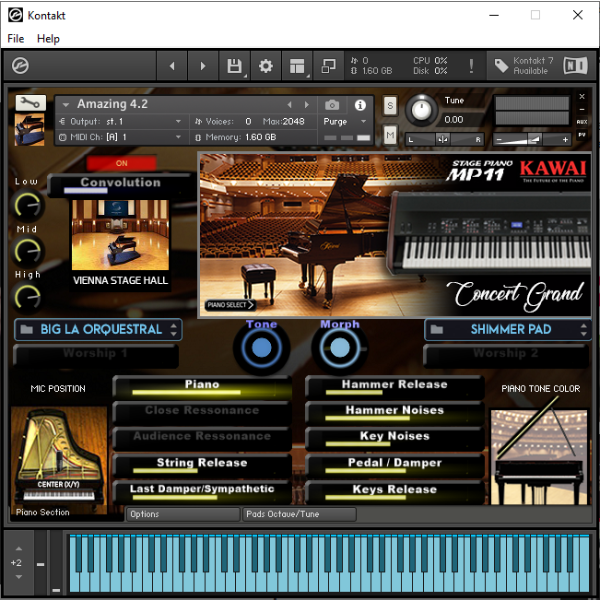
Task: Open instrument edit mode with wrench icon
Action: click(x=30, y=103)
